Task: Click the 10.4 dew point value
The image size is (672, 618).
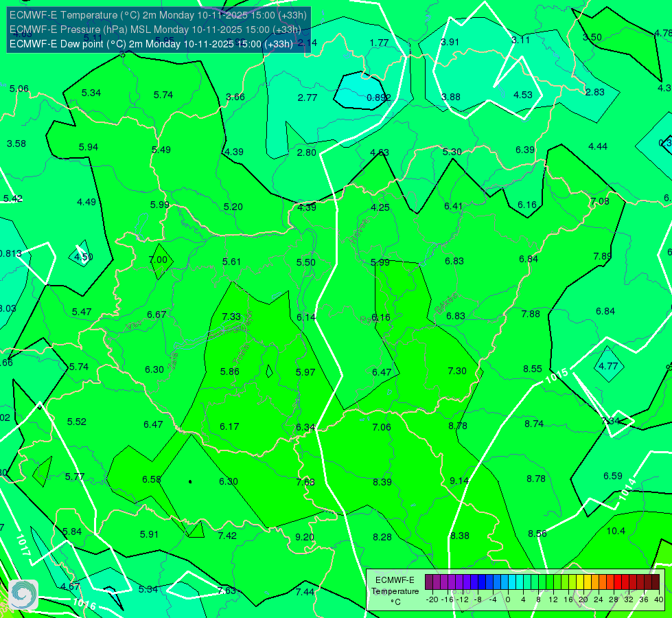Action: 616,531
